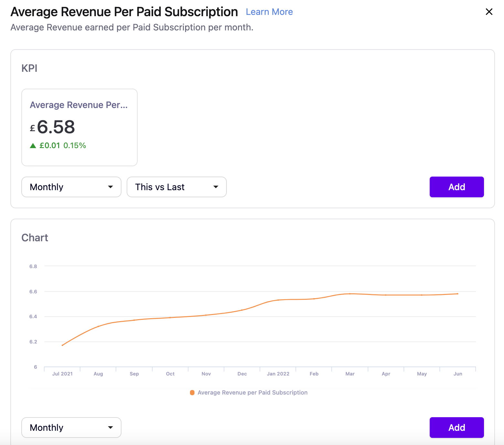Click the Mar data point on line
This screenshot has width=504, height=445.
[x=350, y=294]
